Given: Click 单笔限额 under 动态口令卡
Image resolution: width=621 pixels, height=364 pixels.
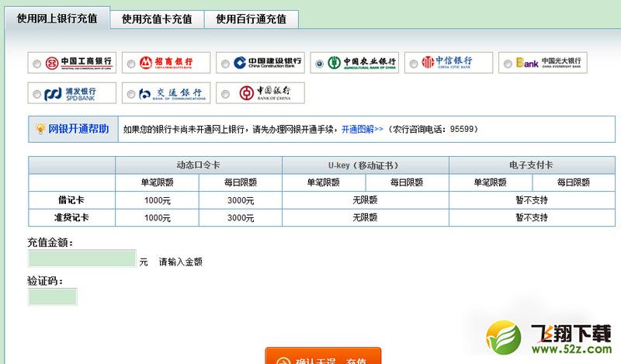Looking at the screenshot, I should 158,182.
